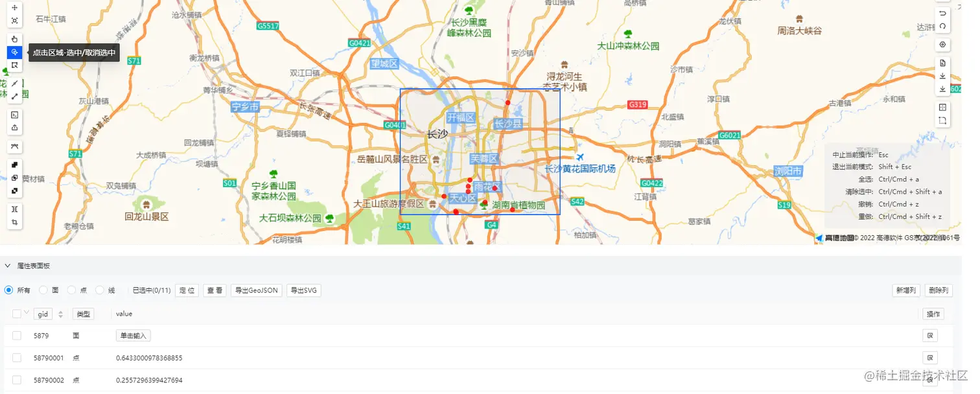Click the 长沙县 map label
The image size is (980, 394).
[508, 124]
